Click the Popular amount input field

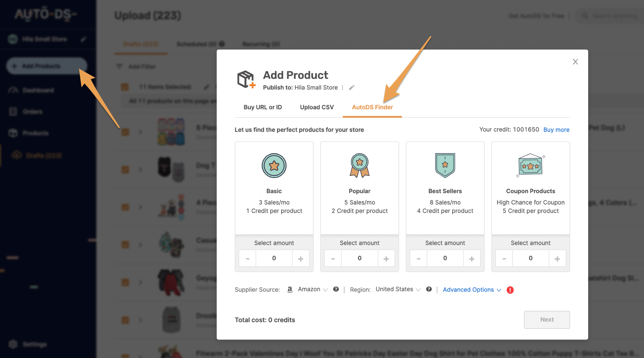[x=360, y=258]
